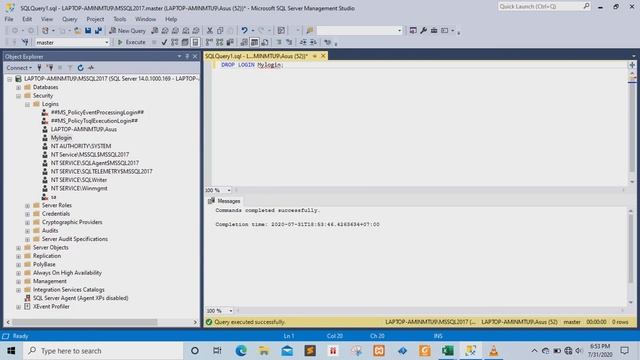Select the NT SERVICE\SQLWriter login
This screenshot has width=640, height=360.
[x=79, y=180]
